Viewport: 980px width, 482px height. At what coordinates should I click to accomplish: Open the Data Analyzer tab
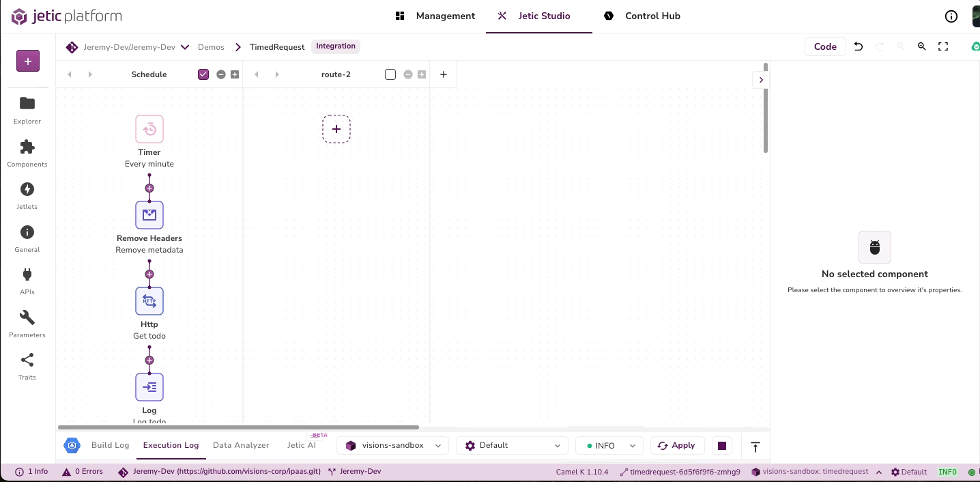click(241, 445)
